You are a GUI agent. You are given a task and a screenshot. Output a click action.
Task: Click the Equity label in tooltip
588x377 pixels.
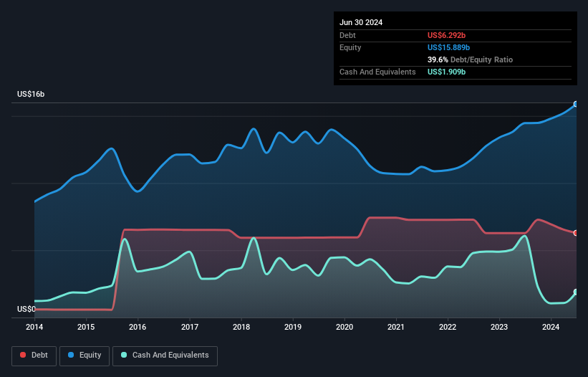coord(350,47)
